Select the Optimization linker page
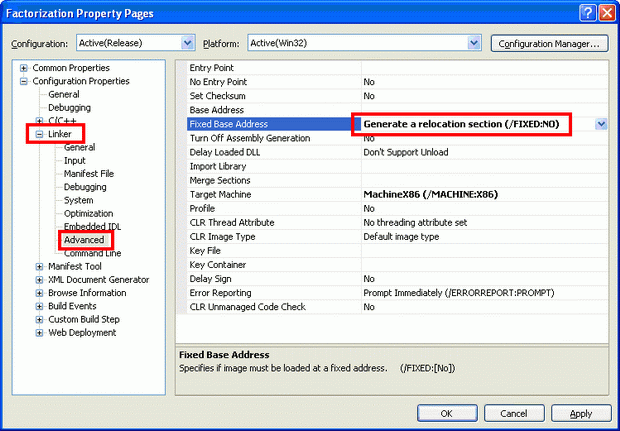This screenshot has height=431, width=620. pyautogui.click(x=89, y=214)
